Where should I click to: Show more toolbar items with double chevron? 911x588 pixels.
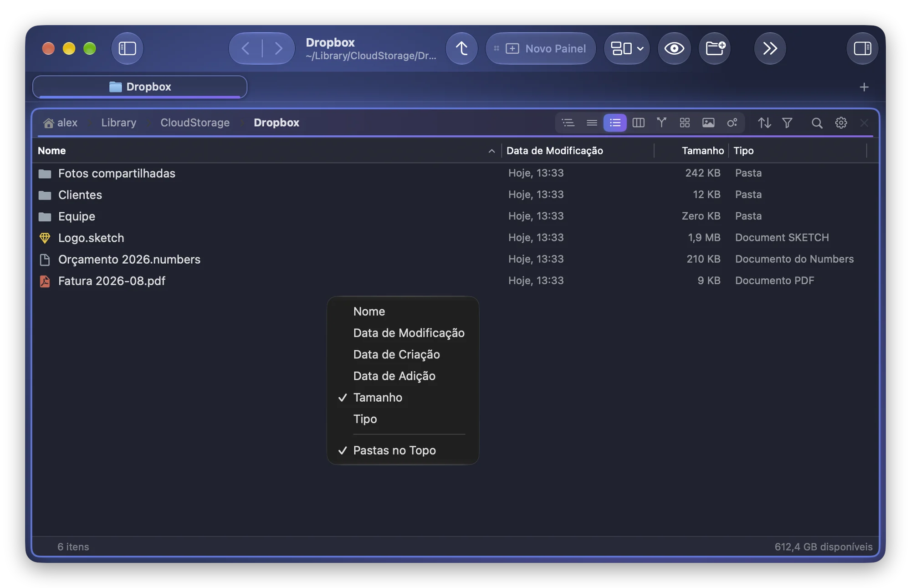click(x=770, y=48)
